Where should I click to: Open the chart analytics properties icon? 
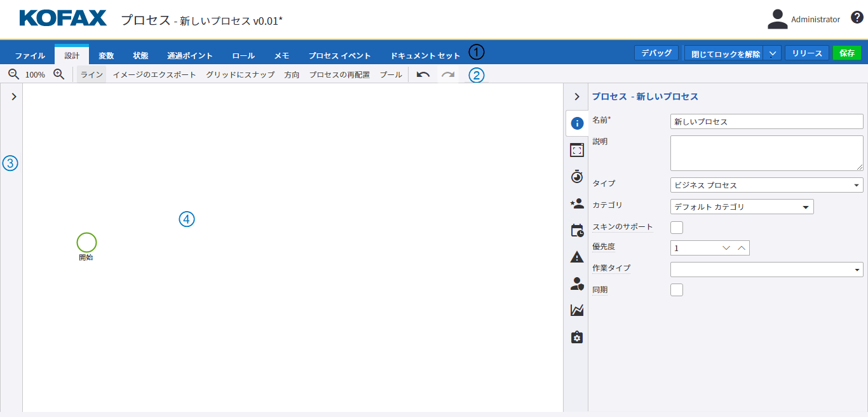point(577,310)
